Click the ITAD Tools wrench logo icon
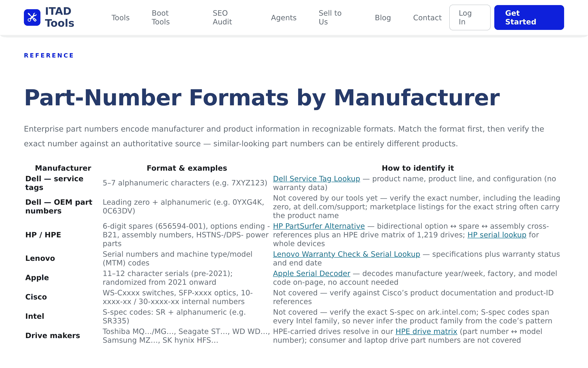Viewport: 588px width, 368px height. coord(32,17)
